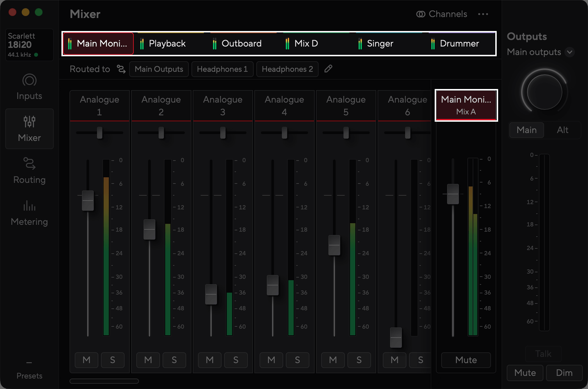The image size is (588, 389).
Task: Solo the Analogue 2 channel
Action: [174, 360]
